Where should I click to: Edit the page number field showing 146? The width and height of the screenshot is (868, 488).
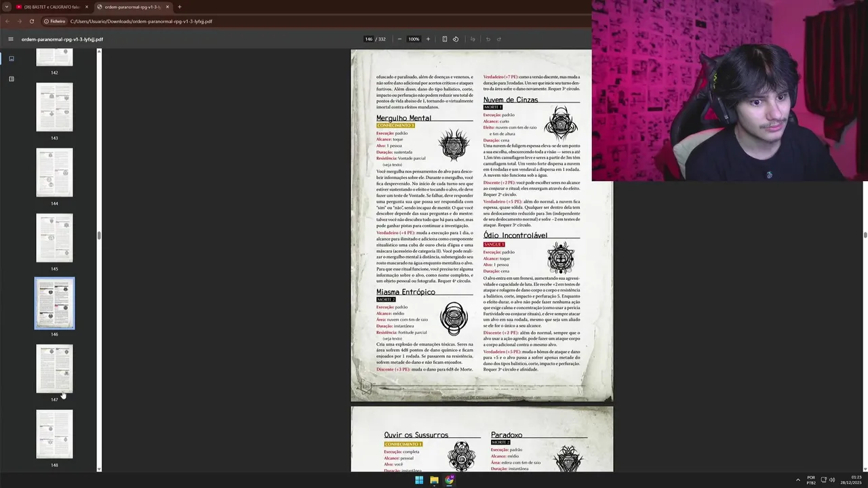tap(368, 39)
